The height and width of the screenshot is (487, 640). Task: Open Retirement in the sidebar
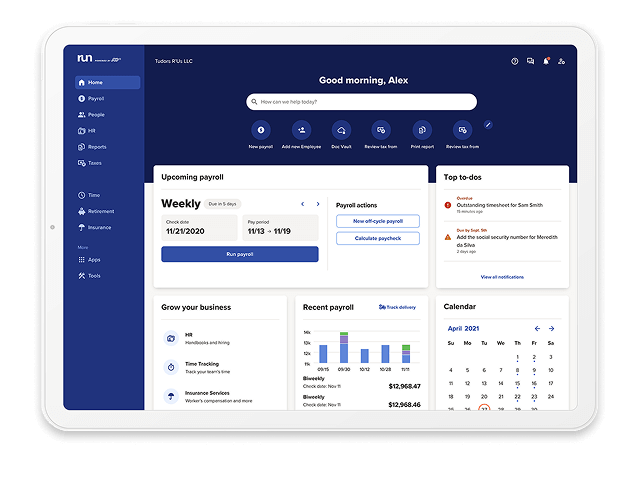click(x=101, y=211)
